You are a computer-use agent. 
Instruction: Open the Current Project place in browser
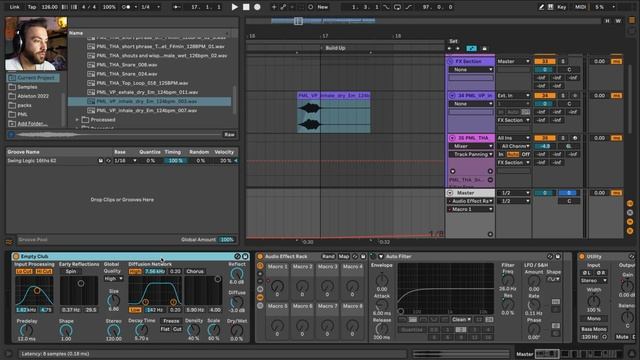(x=33, y=78)
